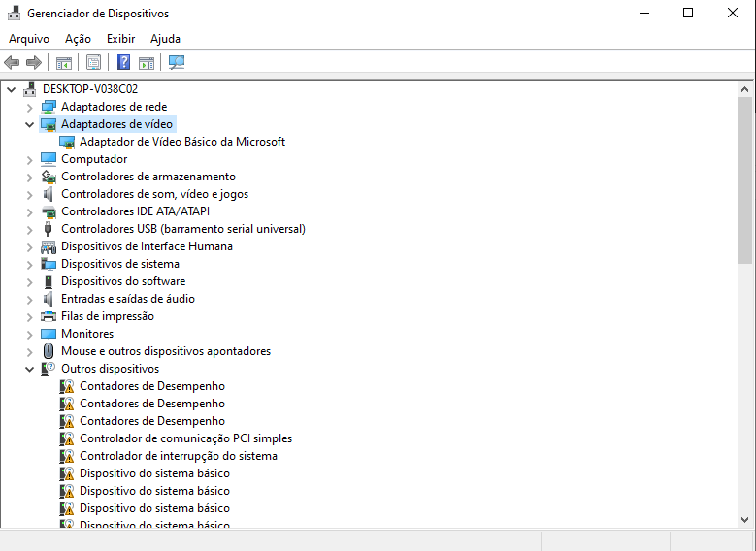Click the Controladores IDE ATA/ATAPI icon
The height and width of the screenshot is (551, 756).
coord(49,211)
